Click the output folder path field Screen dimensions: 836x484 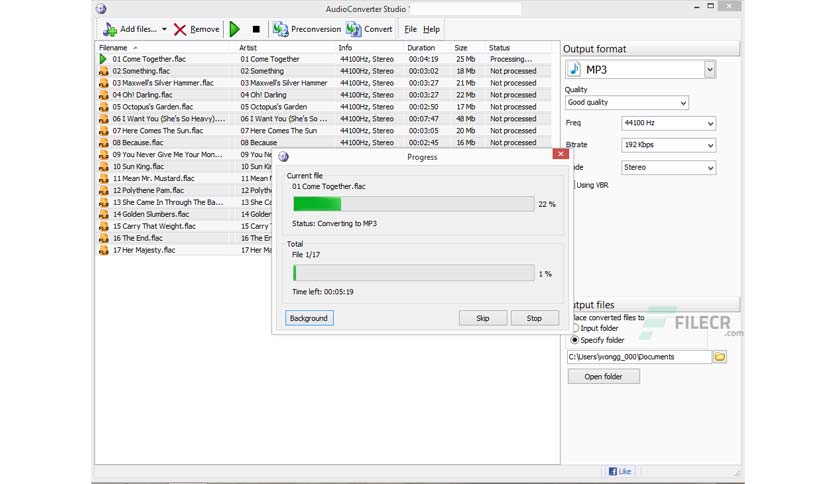pyautogui.click(x=639, y=357)
